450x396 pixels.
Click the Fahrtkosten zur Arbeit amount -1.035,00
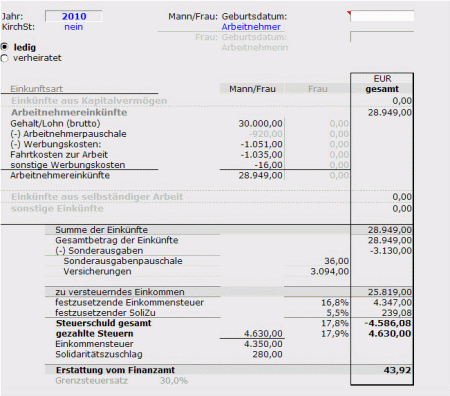(261, 155)
